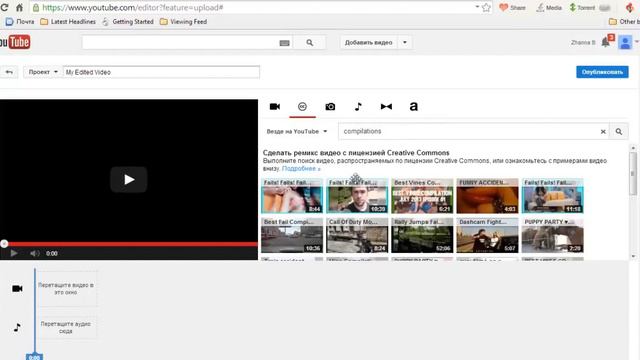Click the Learn more link
The height and width of the screenshot is (360, 640).
point(301,169)
